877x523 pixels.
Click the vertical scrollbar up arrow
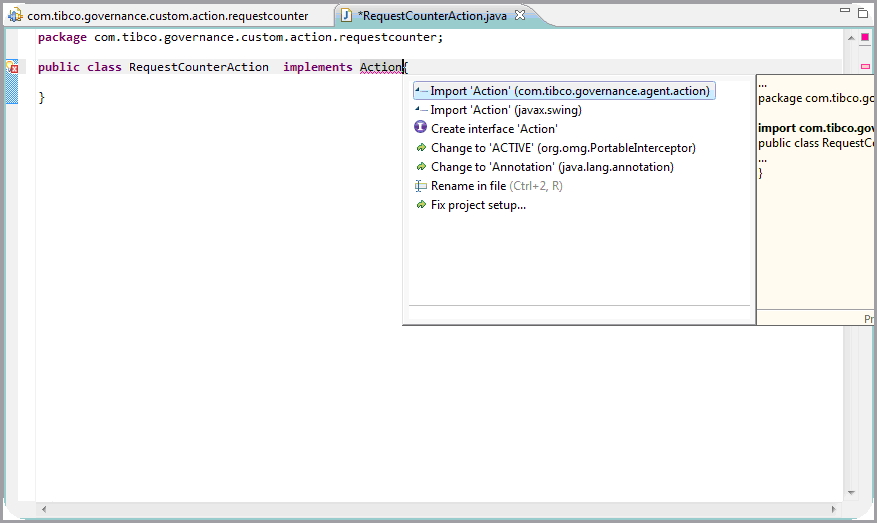tap(851, 37)
